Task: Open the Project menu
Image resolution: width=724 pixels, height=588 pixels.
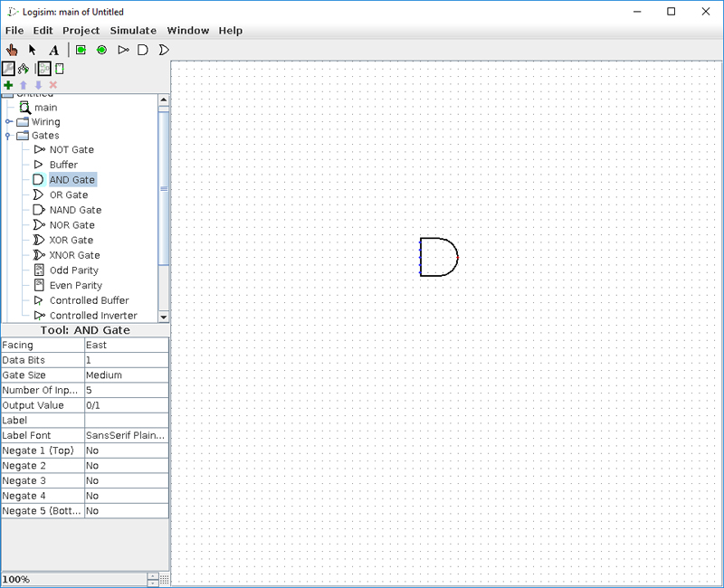Action: [x=81, y=30]
